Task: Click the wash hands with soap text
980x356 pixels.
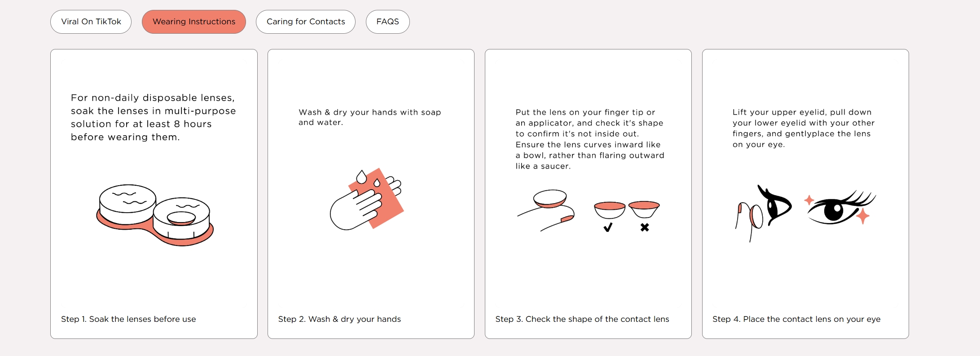Action: (x=369, y=117)
